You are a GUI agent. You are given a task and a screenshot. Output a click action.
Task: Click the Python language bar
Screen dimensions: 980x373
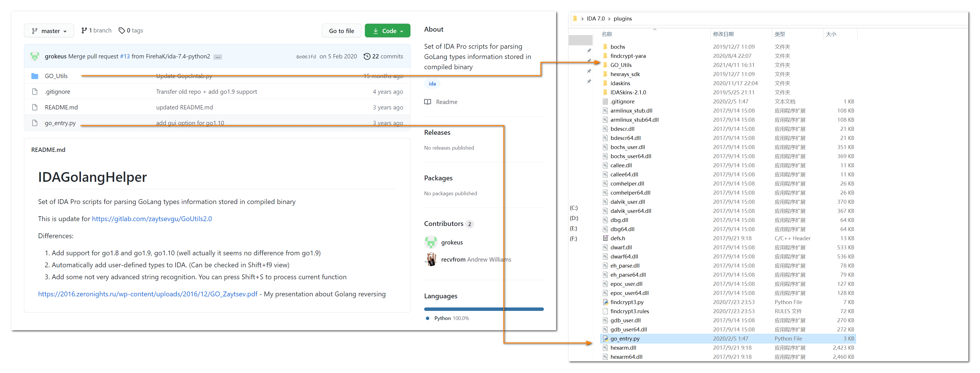[x=484, y=309]
